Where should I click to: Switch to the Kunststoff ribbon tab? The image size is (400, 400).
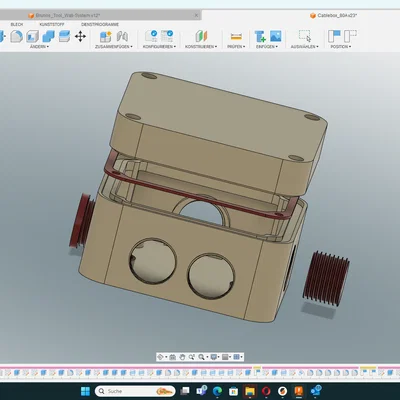(52, 25)
